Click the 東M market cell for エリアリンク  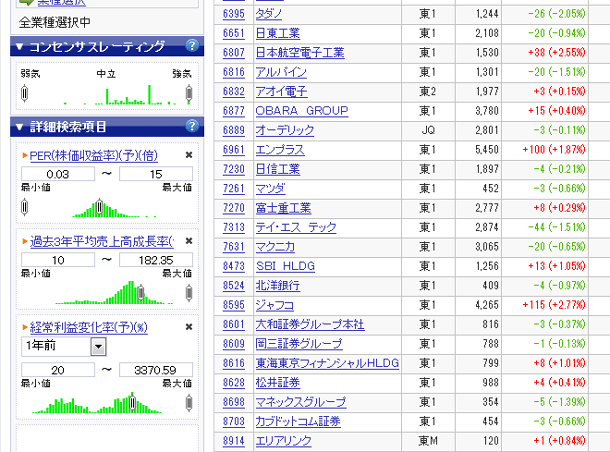428,441
